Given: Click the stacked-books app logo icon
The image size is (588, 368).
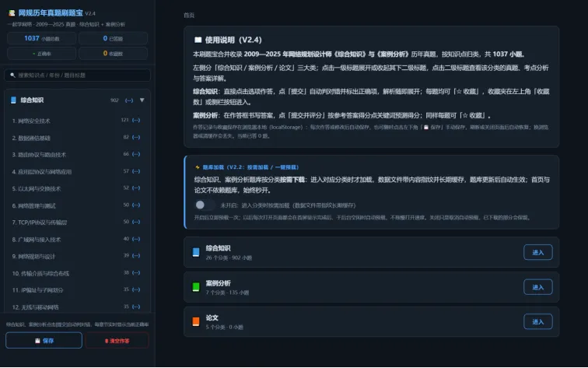Looking at the screenshot, I should (12, 13).
